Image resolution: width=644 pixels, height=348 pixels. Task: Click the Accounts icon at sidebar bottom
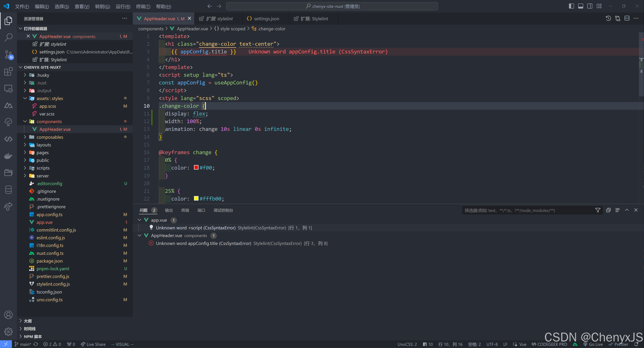(x=8, y=315)
